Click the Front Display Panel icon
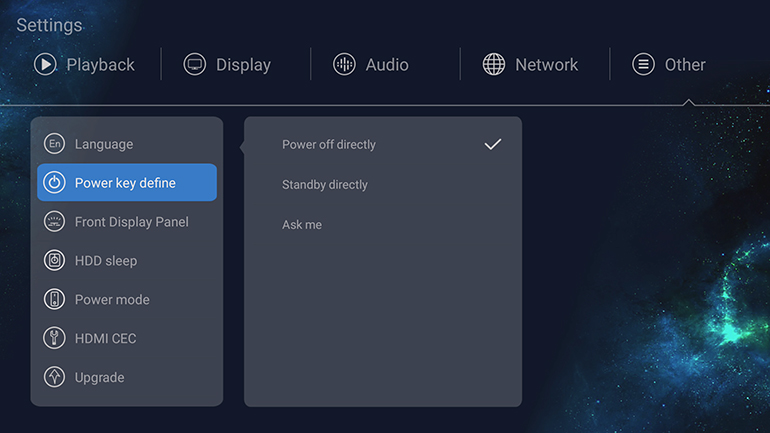This screenshot has width=770, height=433. pyautogui.click(x=55, y=222)
